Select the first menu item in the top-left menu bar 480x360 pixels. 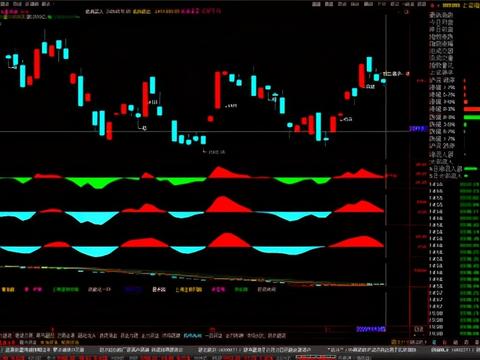click(x=4, y=4)
